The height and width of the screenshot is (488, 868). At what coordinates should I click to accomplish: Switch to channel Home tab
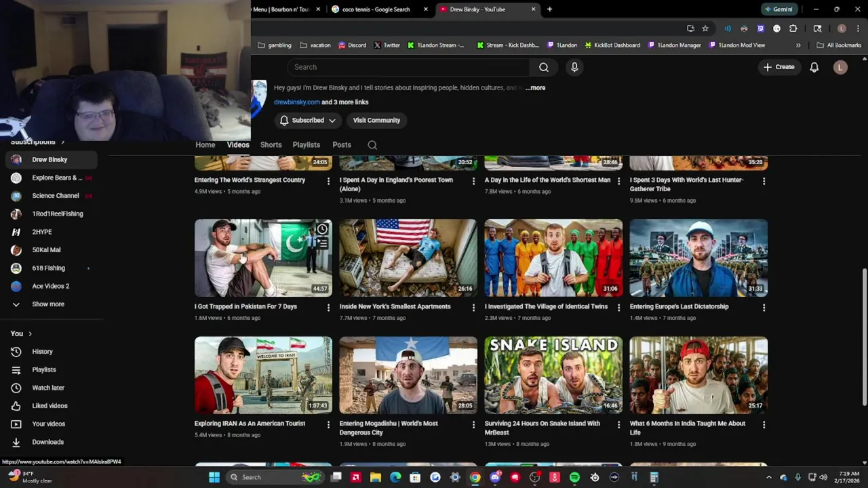point(205,145)
